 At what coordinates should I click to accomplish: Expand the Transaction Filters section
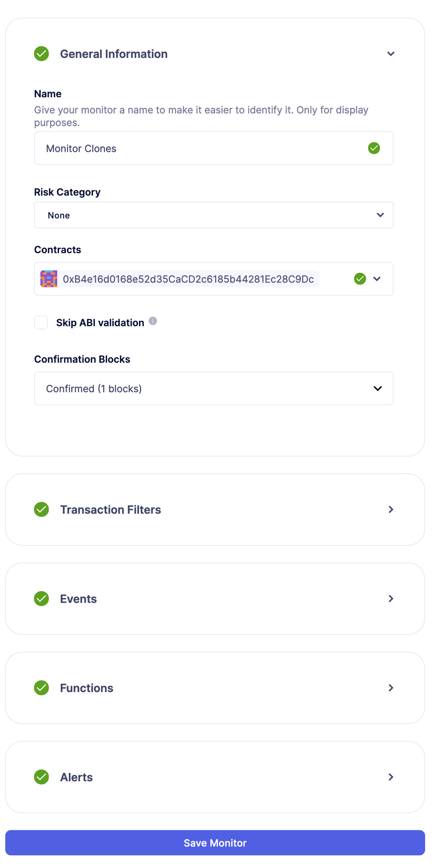391,509
